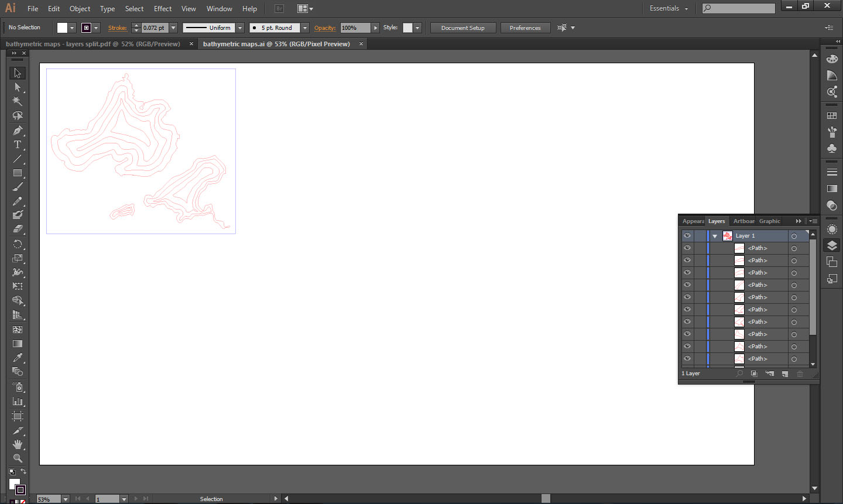Choose the Magic Wand tool

[18, 101]
